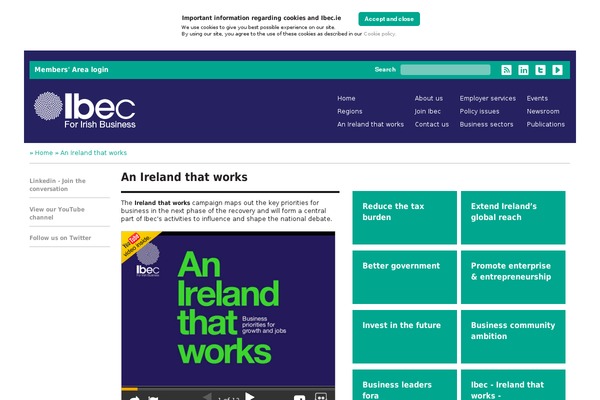
Task: Open 'Follow us on Twitter' sidebar link
Action: coord(60,238)
